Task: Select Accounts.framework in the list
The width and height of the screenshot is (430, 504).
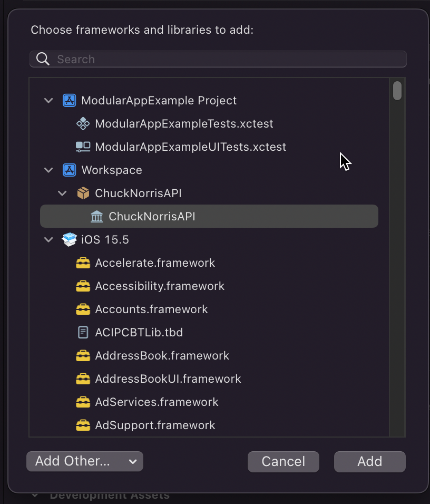Action: tap(209, 309)
